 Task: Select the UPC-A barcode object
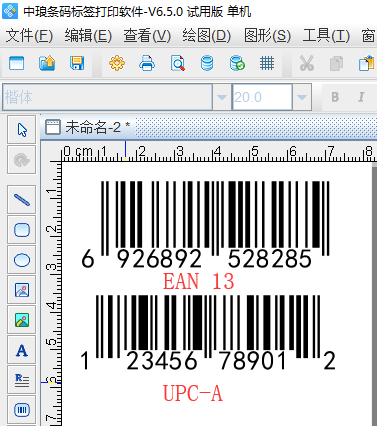208,333
